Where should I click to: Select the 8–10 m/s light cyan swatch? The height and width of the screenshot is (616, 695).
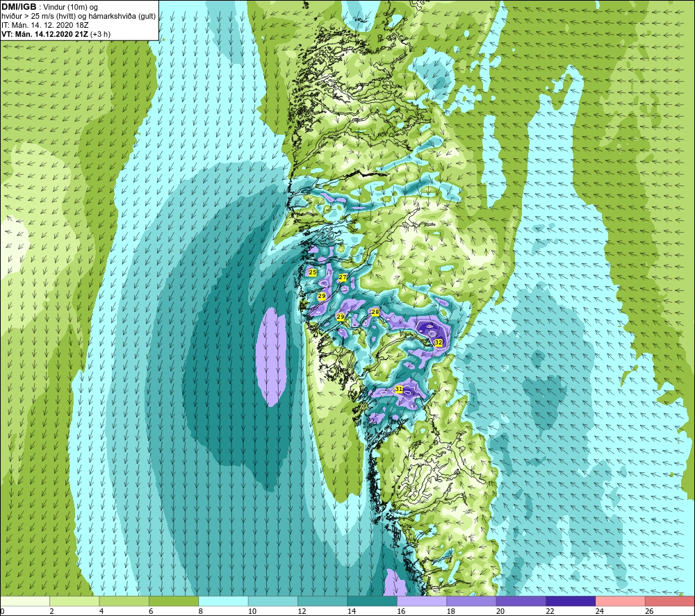(223, 601)
